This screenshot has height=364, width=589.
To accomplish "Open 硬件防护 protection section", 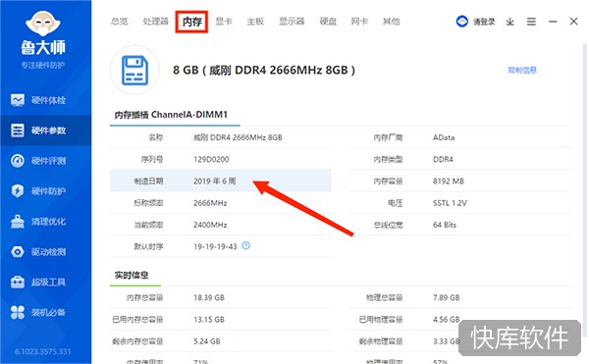I will pyautogui.click(x=45, y=191).
